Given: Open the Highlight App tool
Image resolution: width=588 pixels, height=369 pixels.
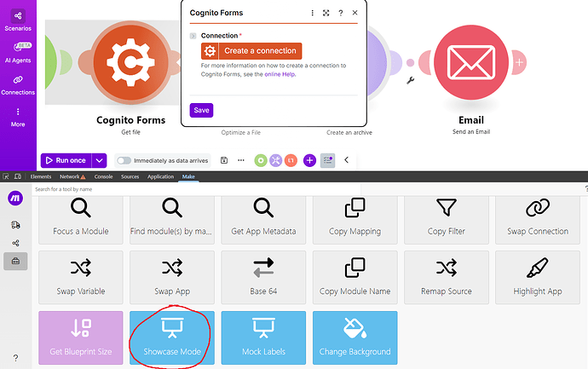Looking at the screenshot, I should tap(538, 278).
